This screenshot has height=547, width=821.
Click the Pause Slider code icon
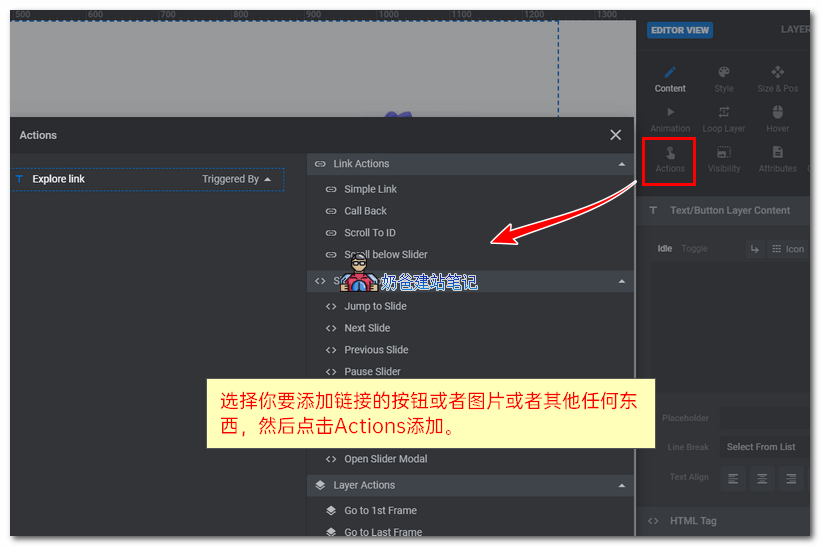331,372
